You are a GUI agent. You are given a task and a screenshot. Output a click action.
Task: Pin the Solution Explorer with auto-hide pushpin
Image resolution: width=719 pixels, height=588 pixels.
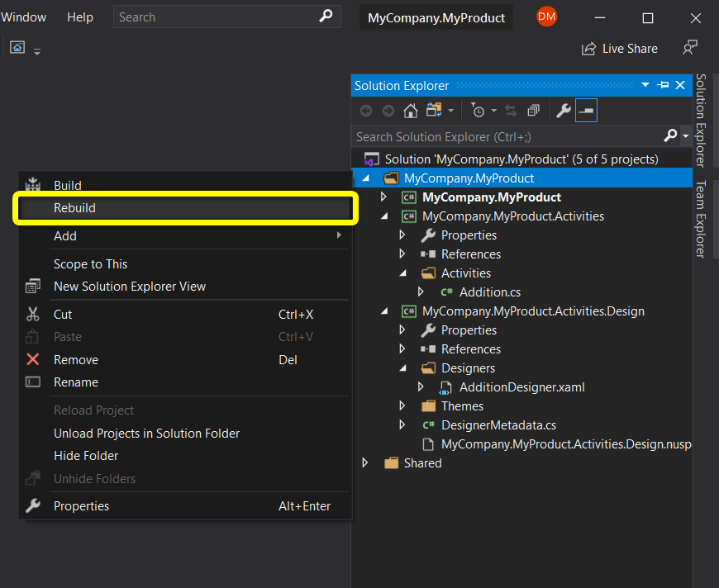point(663,85)
